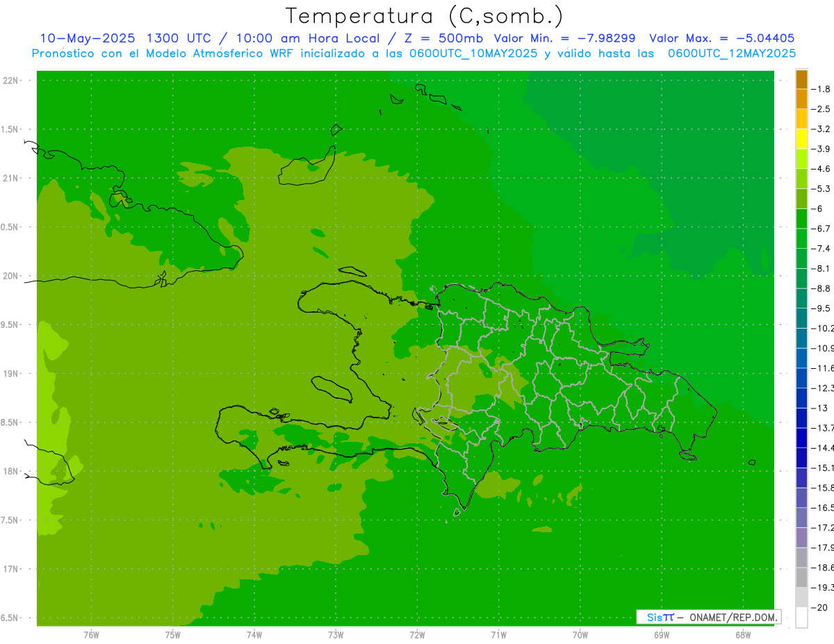Select the lime swatch between -3.9 and -4.6
The width and height of the screenshot is (834, 644).
pyautogui.click(x=801, y=159)
